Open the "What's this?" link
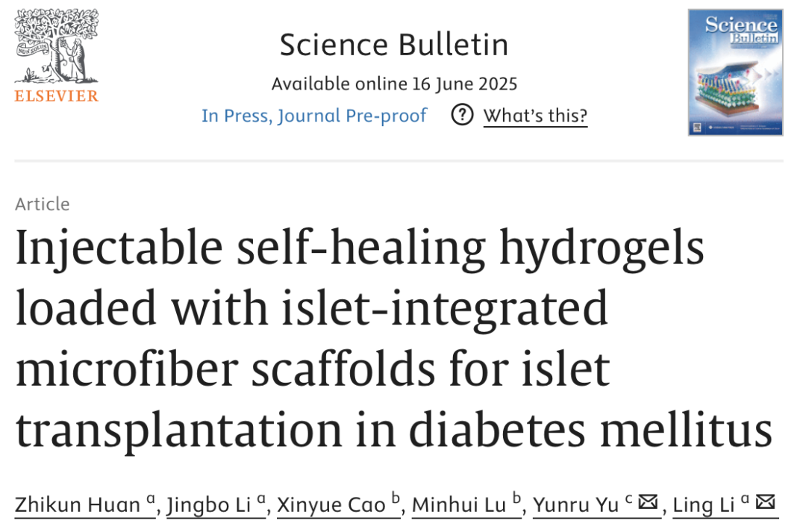Image resolution: width=806 pixels, height=532 pixels. click(535, 116)
